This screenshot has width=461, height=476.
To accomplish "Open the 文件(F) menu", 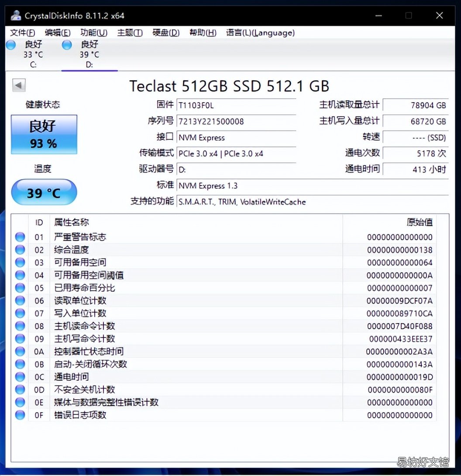I will pyautogui.click(x=22, y=32).
